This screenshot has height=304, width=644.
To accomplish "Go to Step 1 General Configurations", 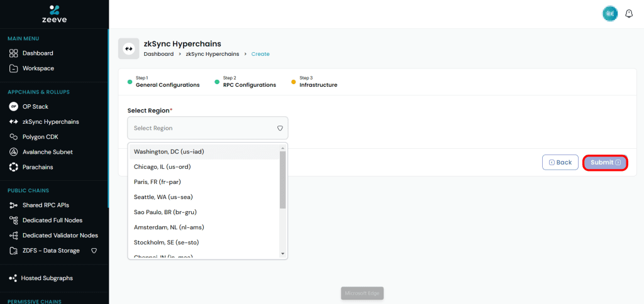I will pos(164,82).
